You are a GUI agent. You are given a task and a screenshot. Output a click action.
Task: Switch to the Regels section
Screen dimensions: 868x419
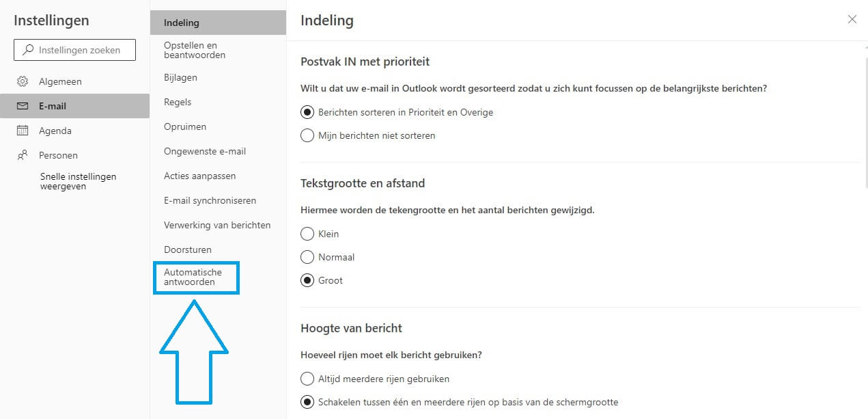[x=177, y=102]
